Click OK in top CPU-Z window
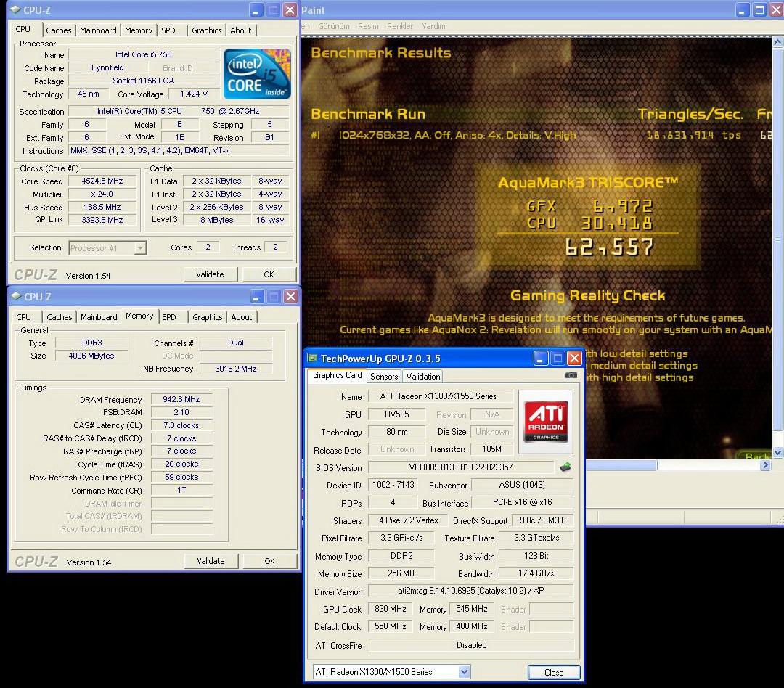The width and height of the screenshot is (784, 688). click(269, 274)
